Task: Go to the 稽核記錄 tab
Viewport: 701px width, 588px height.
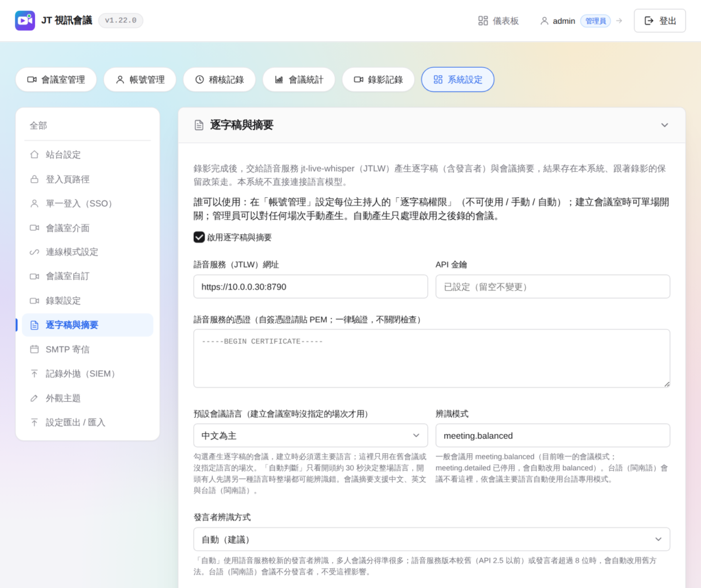Action: point(220,79)
